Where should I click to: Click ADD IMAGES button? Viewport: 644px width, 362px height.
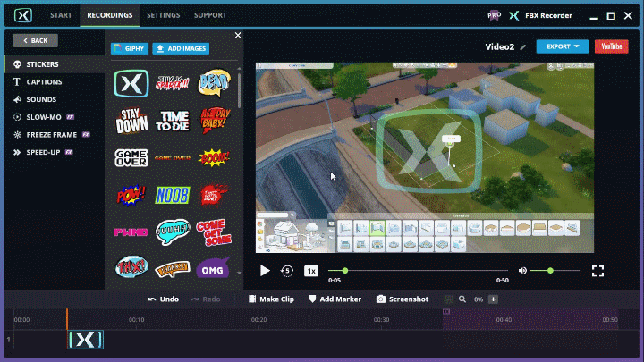[181, 48]
